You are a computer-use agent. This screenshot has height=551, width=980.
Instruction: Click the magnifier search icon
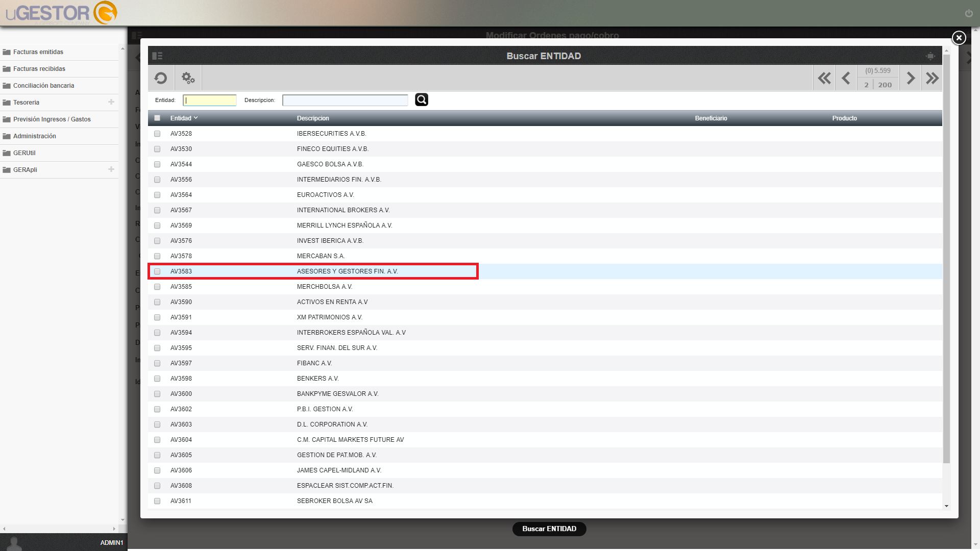(422, 100)
